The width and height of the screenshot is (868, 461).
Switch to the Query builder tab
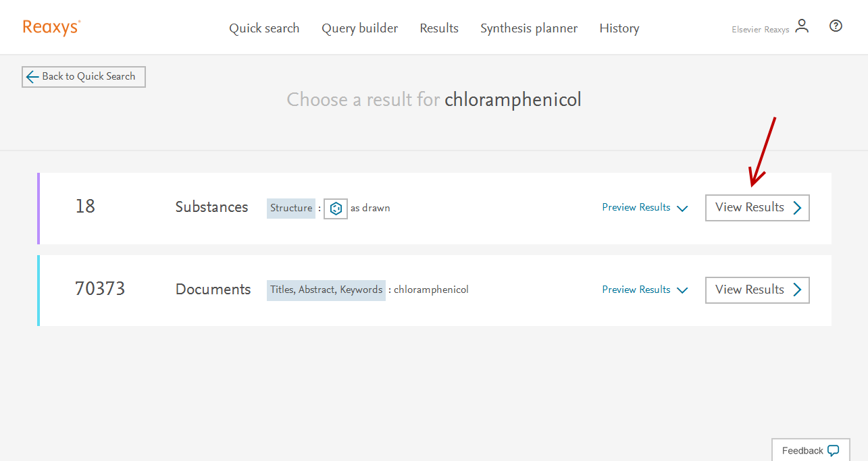(x=359, y=28)
